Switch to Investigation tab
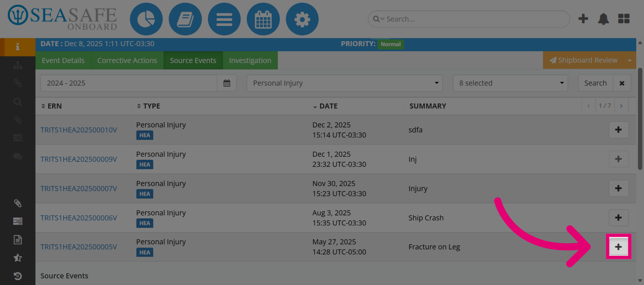The width and height of the screenshot is (644, 285). click(250, 60)
